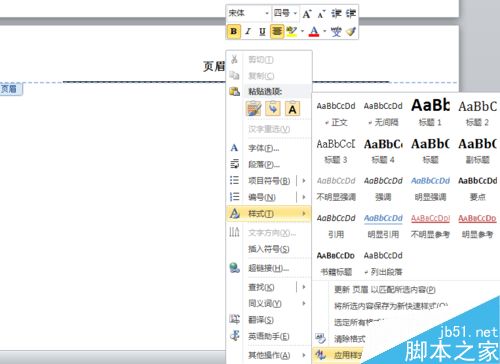Choose 英语助手(E) from context menu
The image size is (500, 364).
[x=269, y=336]
